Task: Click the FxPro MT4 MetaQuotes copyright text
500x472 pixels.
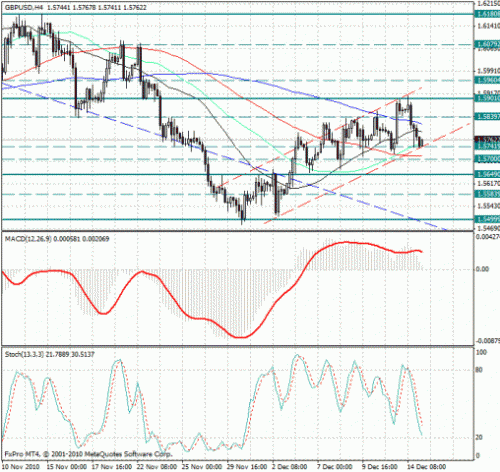Action: coord(88,454)
